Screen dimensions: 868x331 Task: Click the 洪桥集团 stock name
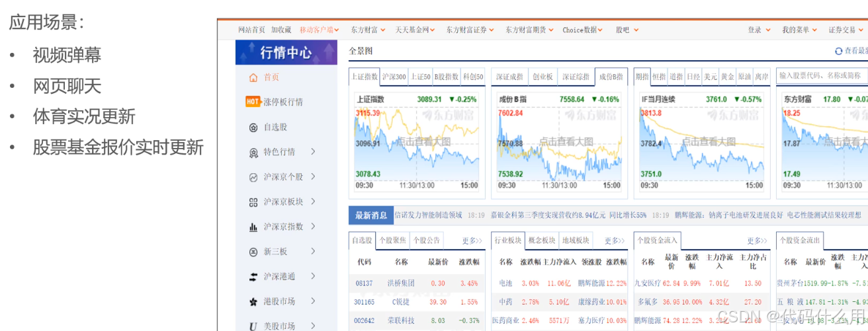402,283
